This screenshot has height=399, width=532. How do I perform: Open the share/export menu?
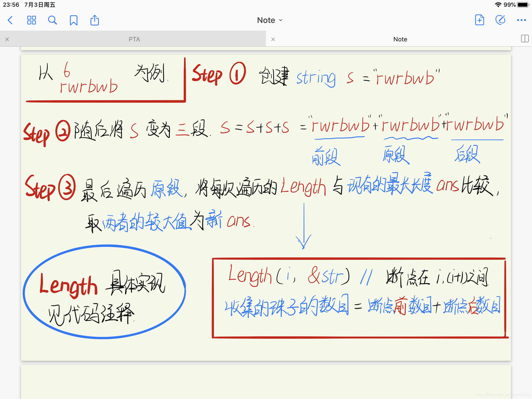pyautogui.click(x=94, y=20)
